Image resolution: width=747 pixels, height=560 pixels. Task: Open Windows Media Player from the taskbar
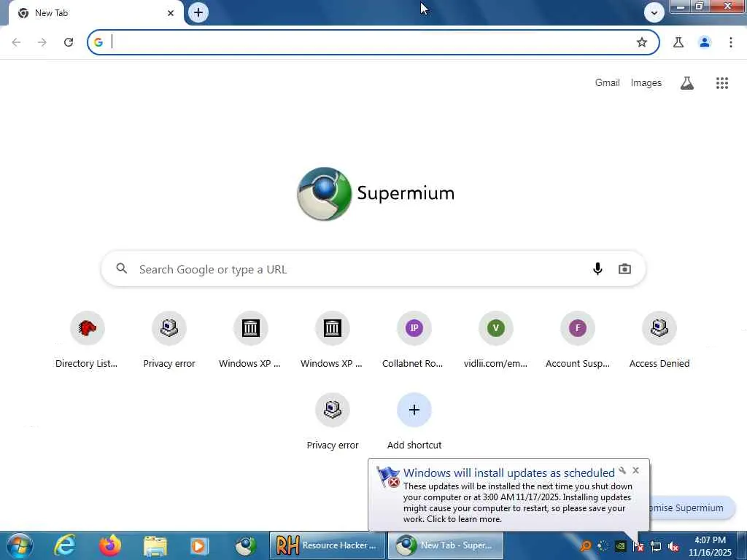pos(199,545)
